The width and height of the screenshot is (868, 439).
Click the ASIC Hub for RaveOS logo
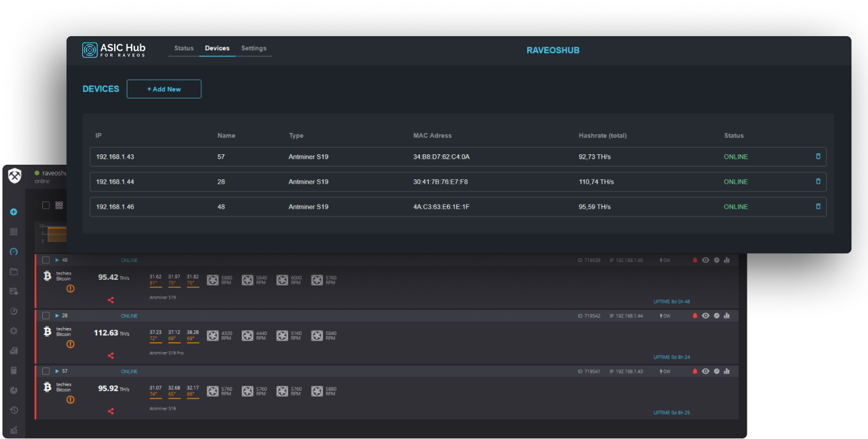(x=114, y=50)
